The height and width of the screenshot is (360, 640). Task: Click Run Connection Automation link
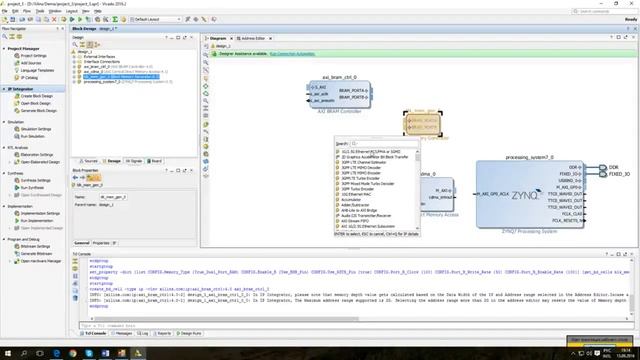tap(292, 54)
